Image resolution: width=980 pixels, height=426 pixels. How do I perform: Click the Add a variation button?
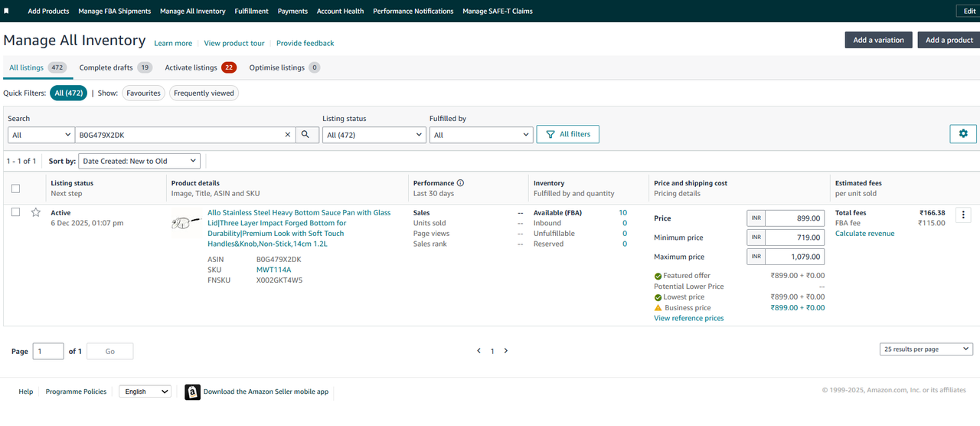(x=878, y=40)
